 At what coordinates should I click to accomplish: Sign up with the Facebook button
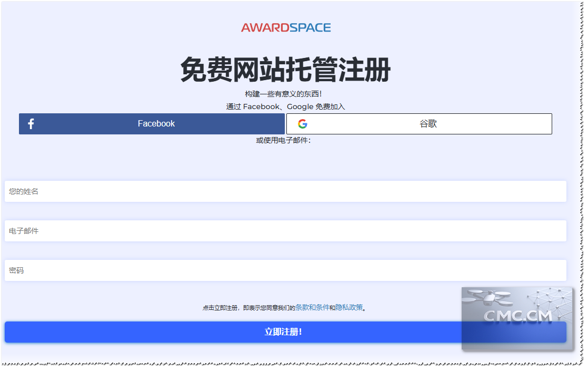point(152,123)
